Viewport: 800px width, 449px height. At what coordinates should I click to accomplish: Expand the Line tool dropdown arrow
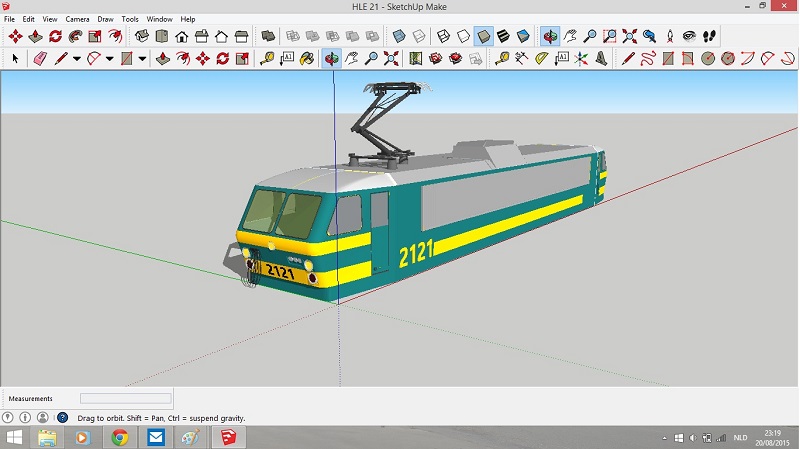75,59
